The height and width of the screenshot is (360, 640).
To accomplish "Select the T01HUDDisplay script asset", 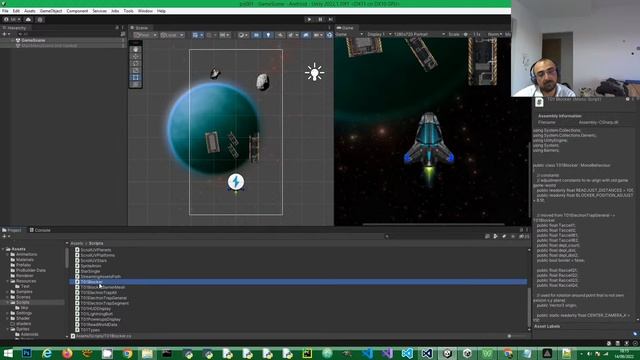I will point(96,309).
